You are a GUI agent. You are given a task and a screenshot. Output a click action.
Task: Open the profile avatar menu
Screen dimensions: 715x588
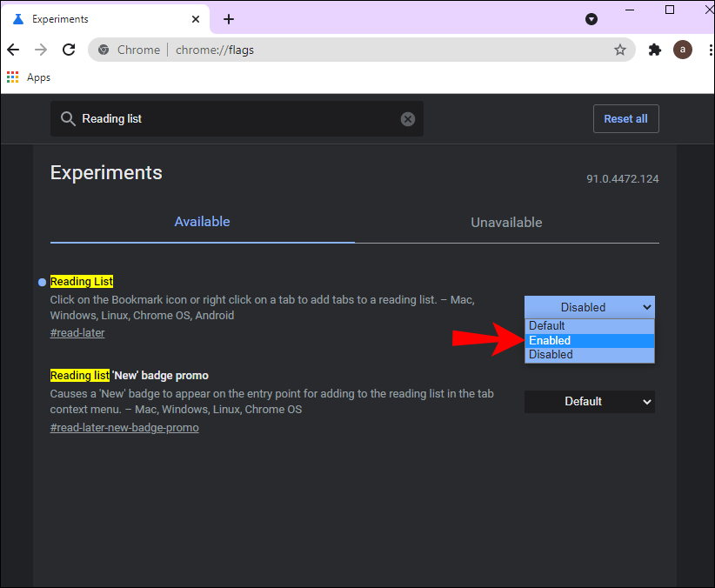683,50
